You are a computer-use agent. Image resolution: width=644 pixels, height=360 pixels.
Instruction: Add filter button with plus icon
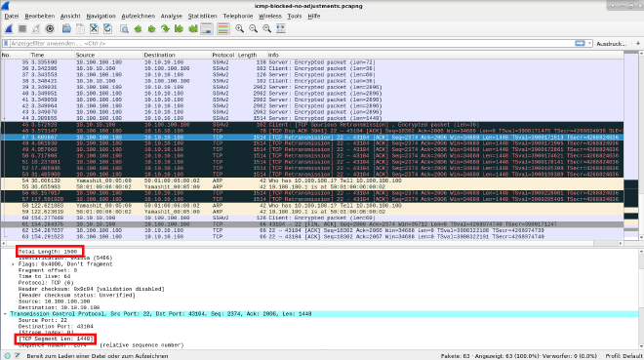point(638,43)
